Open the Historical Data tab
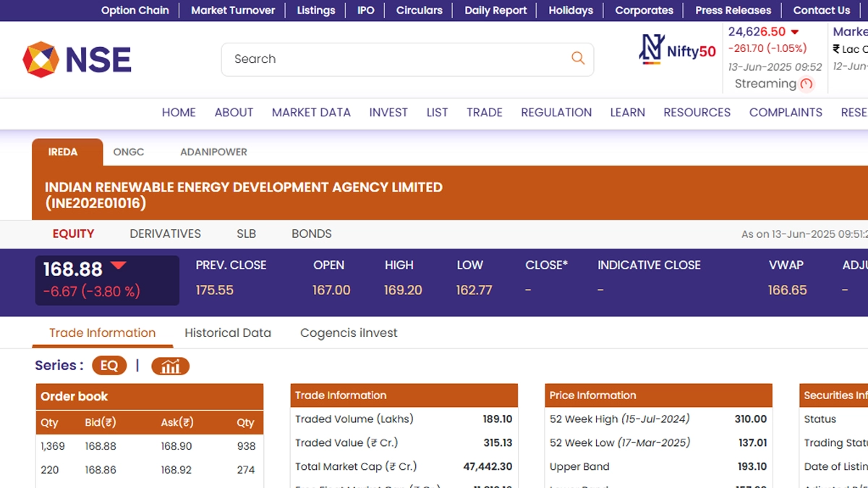Screen dimensions: 868x488 click(228, 333)
